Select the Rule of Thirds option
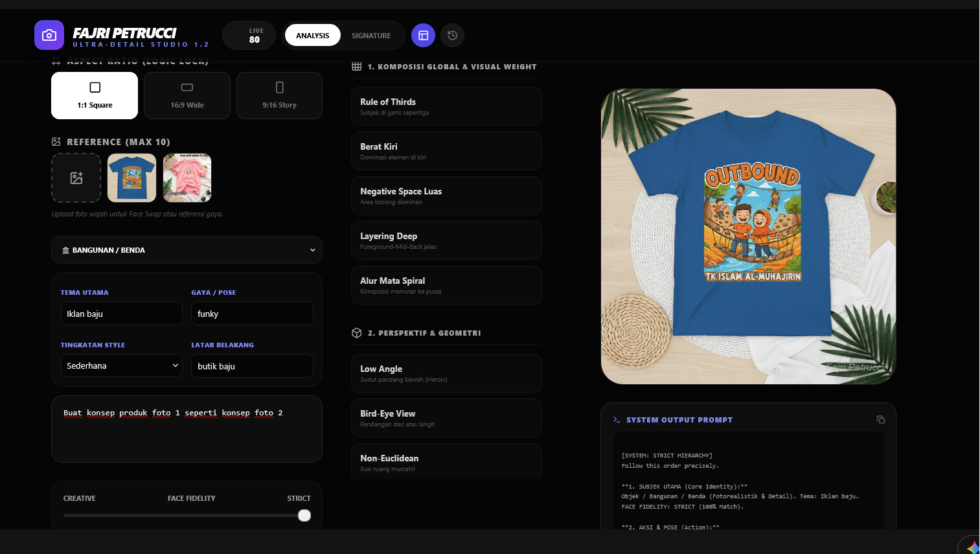The height and width of the screenshot is (554, 980). [446, 106]
